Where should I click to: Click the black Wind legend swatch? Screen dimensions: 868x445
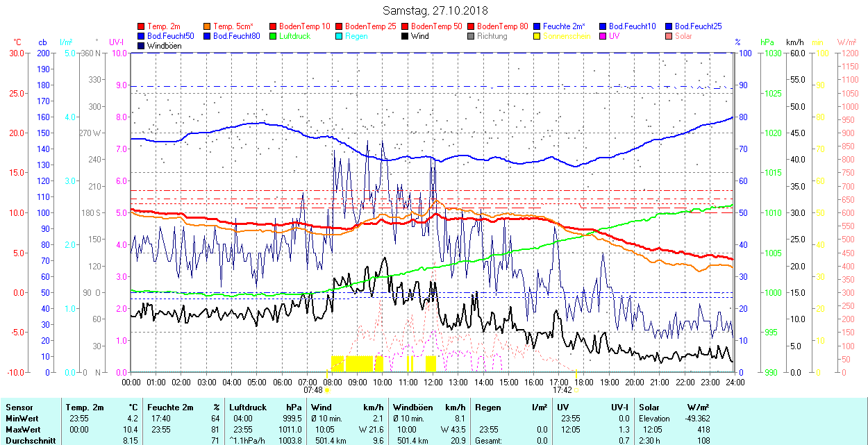click(406, 36)
